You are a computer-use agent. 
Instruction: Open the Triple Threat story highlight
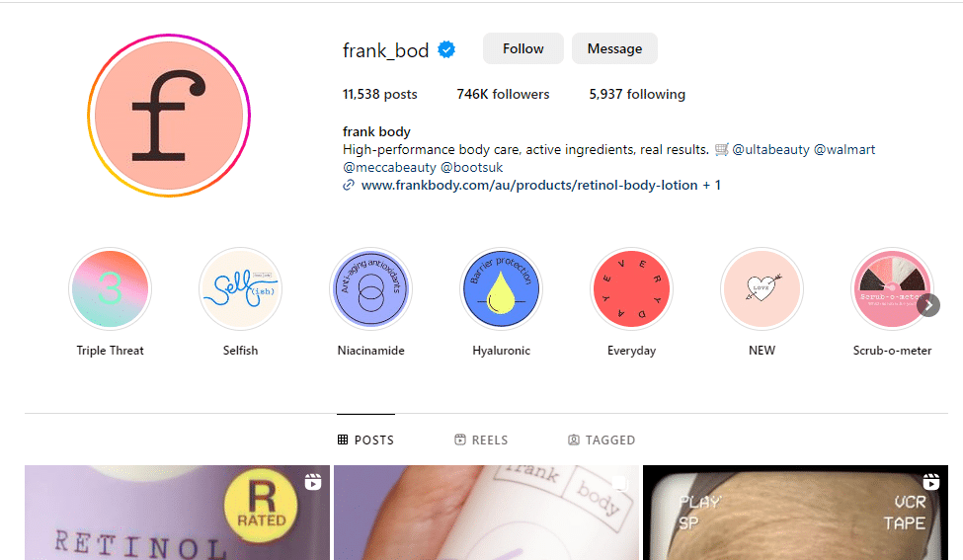pyautogui.click(x=110, y=289)
